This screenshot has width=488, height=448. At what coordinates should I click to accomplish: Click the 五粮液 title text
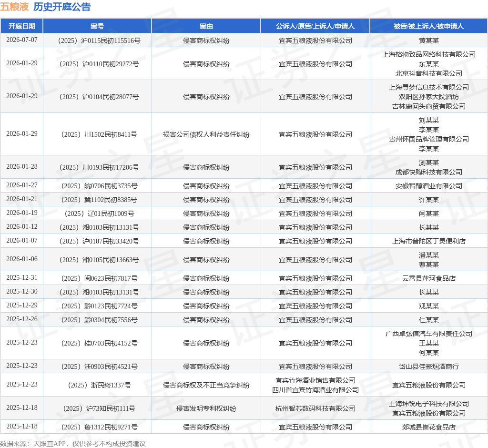tap(15, 7)
